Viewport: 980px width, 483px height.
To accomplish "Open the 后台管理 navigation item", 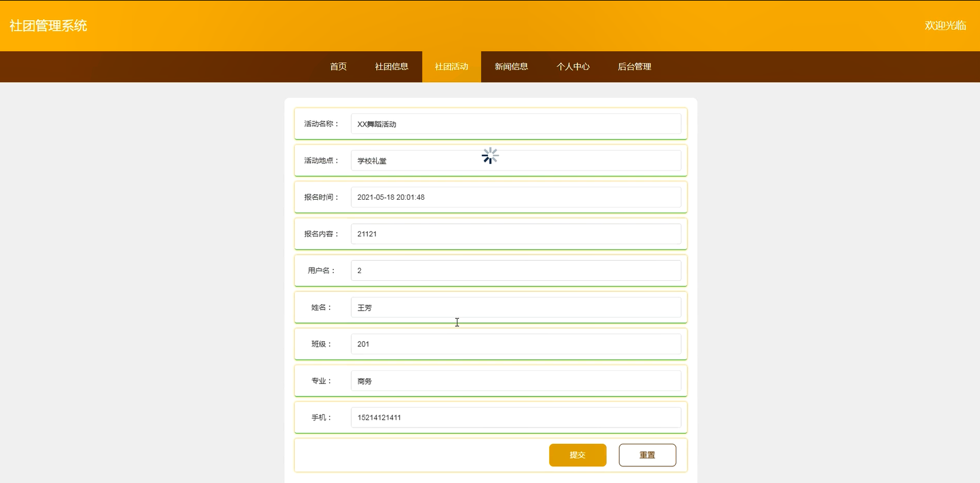I will [x=634, y=67].
